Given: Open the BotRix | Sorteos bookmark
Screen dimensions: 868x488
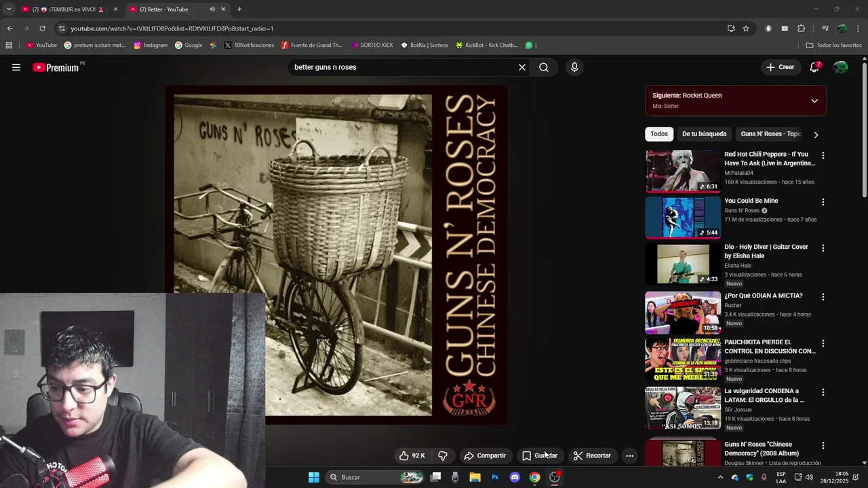Looking at the screenshot, I should click(x=425, y=45).
